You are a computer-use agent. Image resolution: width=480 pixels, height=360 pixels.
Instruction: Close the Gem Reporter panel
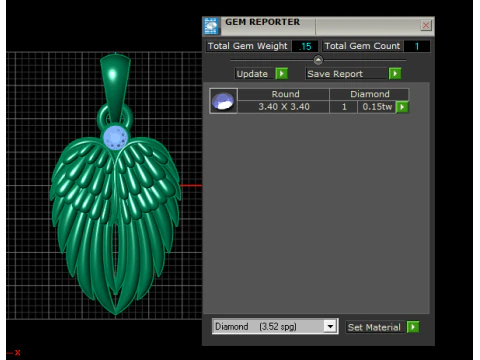pos(426,25)
